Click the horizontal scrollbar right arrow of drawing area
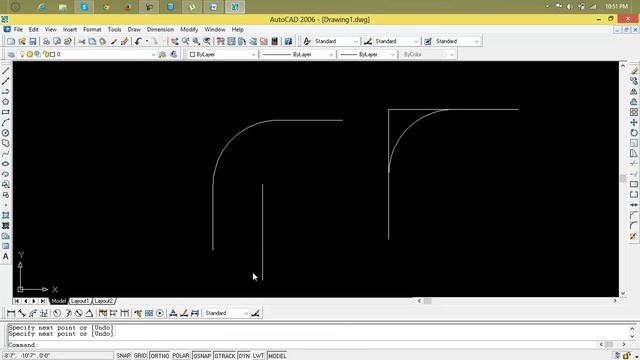Viewport: 640px width, 360px height. coord(615,301)
